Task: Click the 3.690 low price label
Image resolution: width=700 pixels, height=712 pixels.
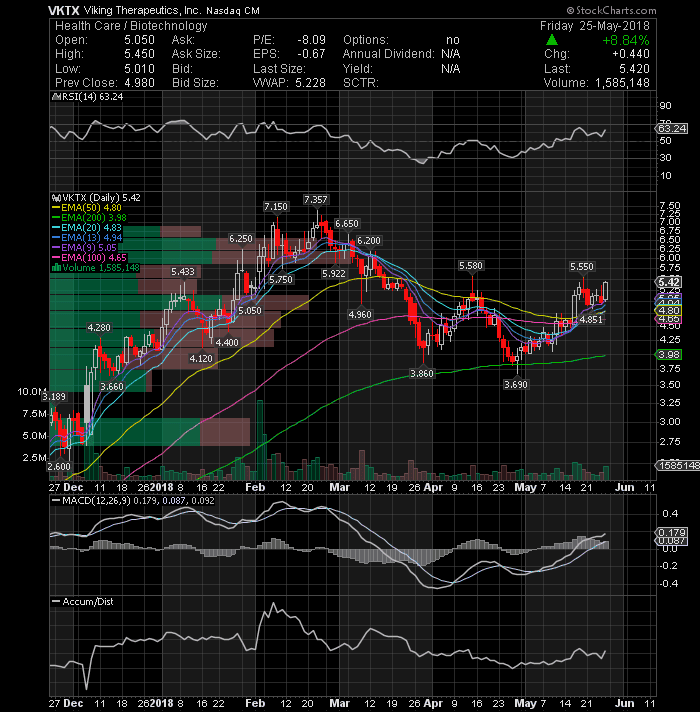Action: click(x=516, y=385)
